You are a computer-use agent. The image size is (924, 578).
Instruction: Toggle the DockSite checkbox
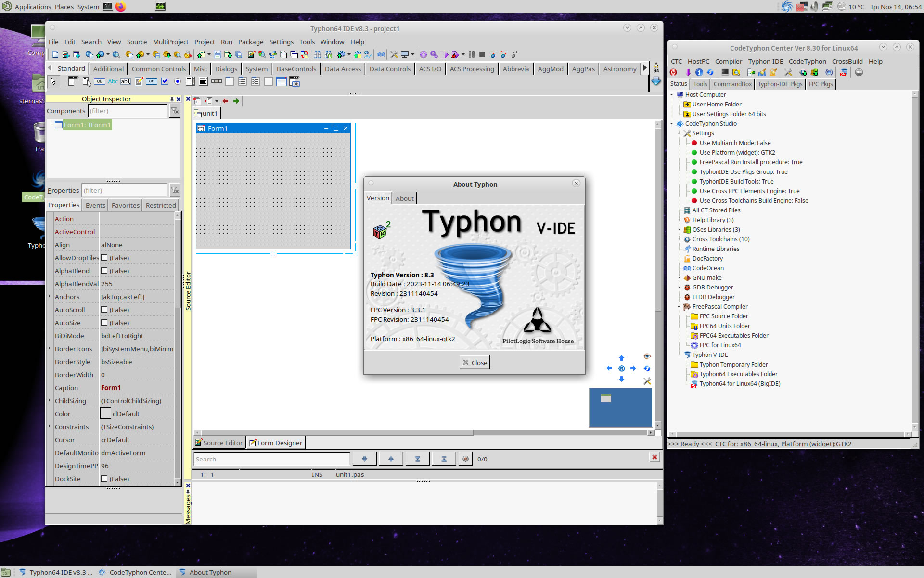[104, 479]
